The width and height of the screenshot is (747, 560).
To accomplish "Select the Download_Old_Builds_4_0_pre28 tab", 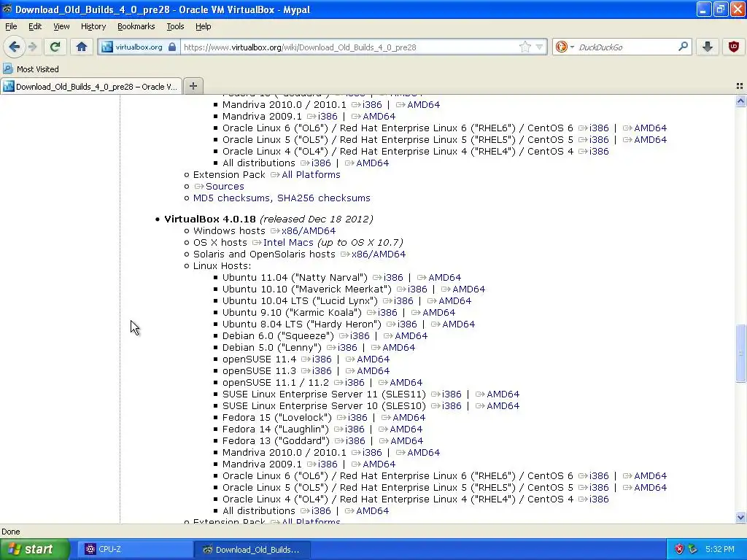I will [x=91, y=86].
